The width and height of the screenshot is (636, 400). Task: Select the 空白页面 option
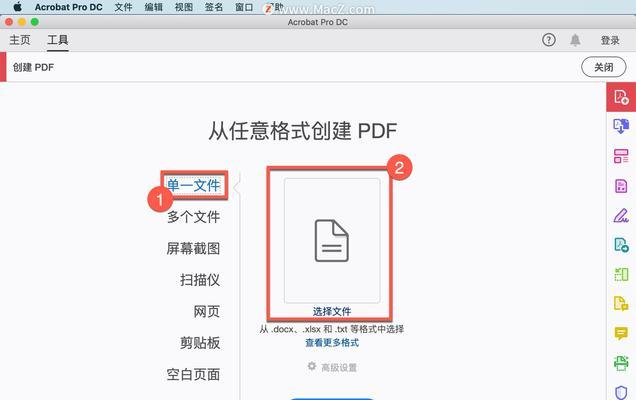point(193,374)
